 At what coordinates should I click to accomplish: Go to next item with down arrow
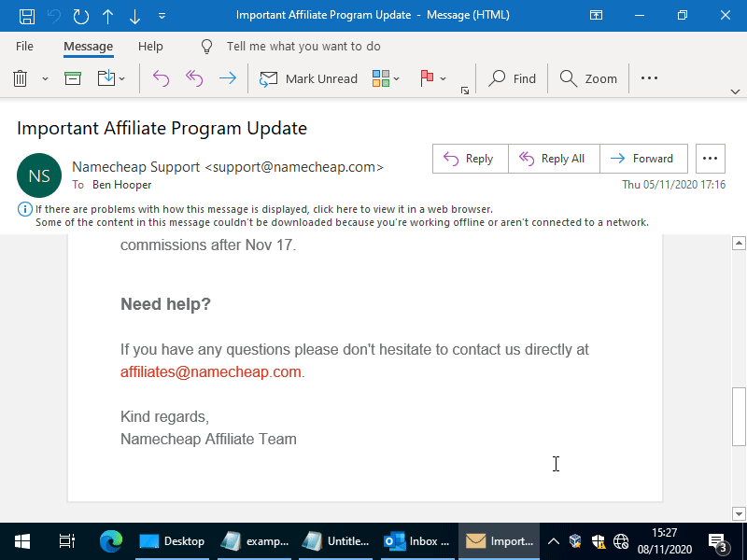pos(134,16)
